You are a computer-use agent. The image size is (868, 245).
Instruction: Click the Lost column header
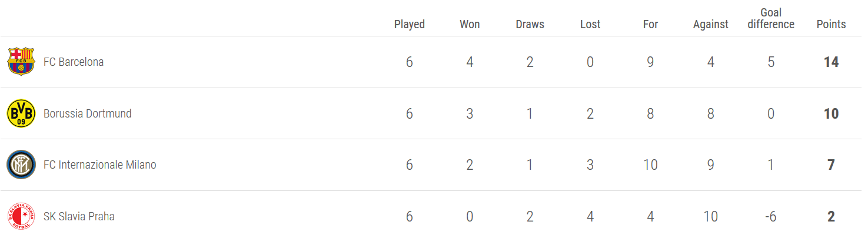coord(590,24)
